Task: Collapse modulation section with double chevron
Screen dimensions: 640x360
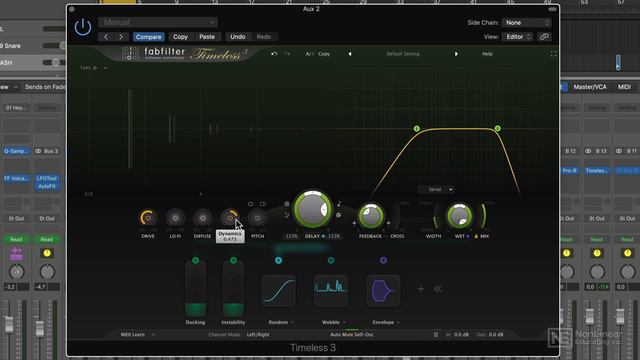Action: click(438, 289)
